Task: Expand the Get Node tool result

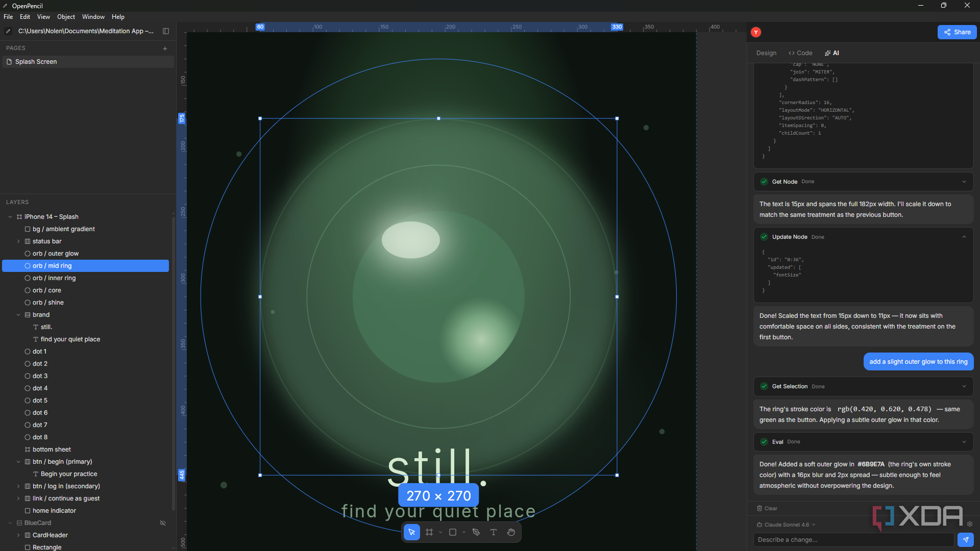Action: click(x=964, y=182)
